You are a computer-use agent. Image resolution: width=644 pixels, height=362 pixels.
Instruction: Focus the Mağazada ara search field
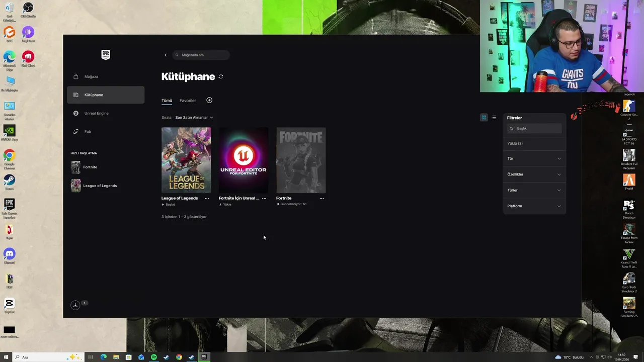pyautogui.click(x=201, y=55)
